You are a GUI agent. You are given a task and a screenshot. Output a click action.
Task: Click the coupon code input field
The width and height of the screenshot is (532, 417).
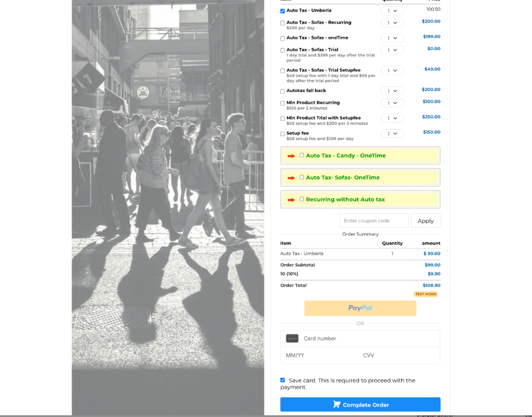pos(374,221)
